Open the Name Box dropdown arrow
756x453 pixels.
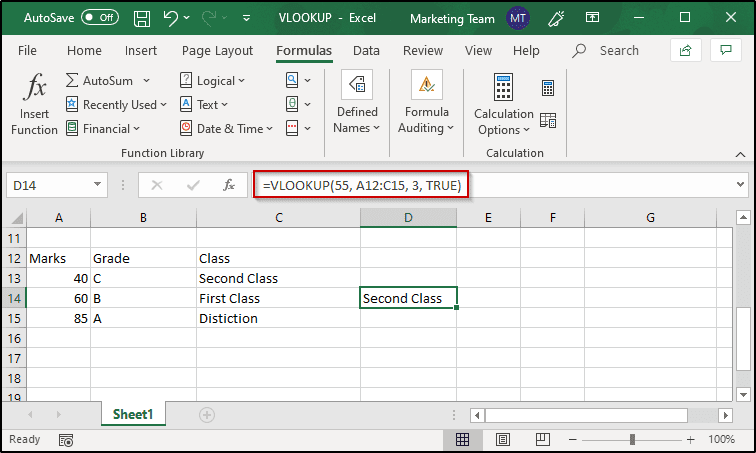click(x=97, y=185)
